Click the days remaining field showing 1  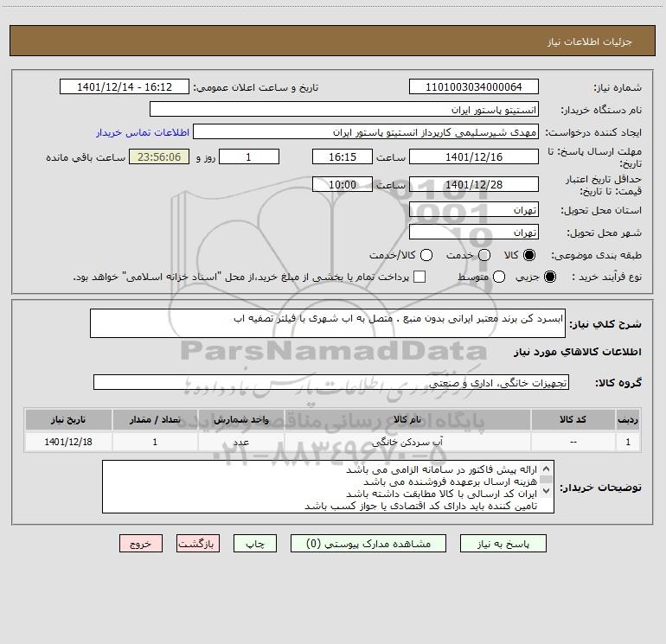[x=249, y=156]
